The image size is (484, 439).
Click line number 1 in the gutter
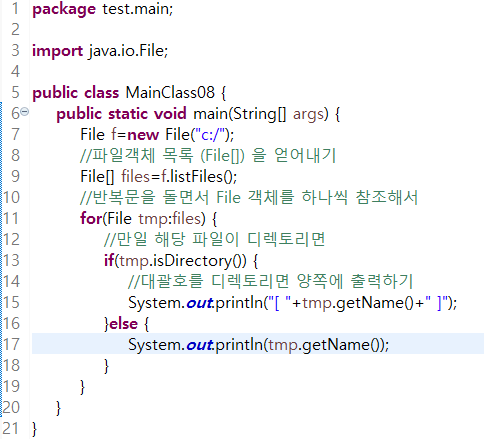(x=15, y=9)
